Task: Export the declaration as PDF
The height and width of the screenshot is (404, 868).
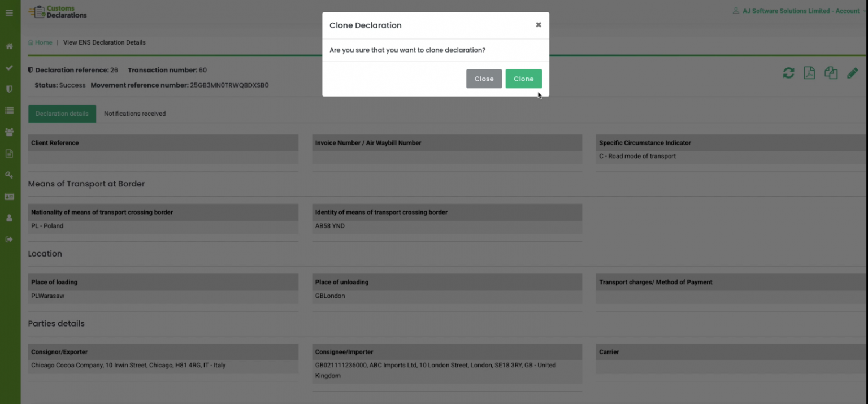Action: tap(809, 73)
